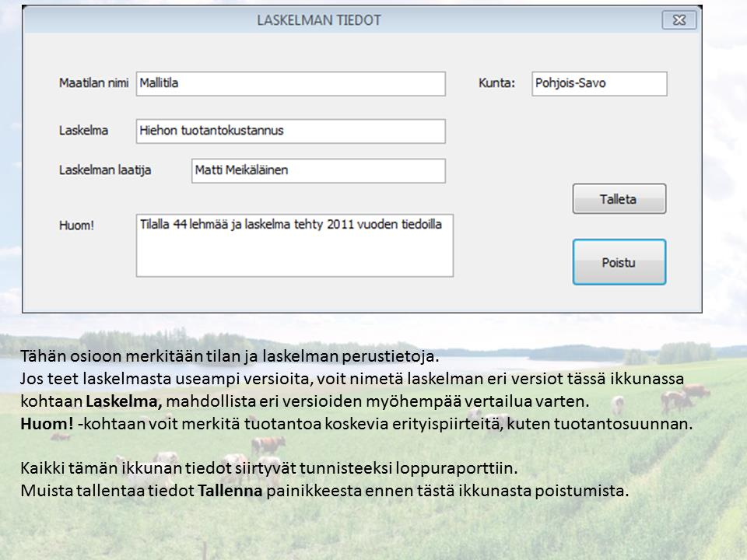Click the bold 'Huom!' in the description text
747x560 pixels.
coord(47,423)
